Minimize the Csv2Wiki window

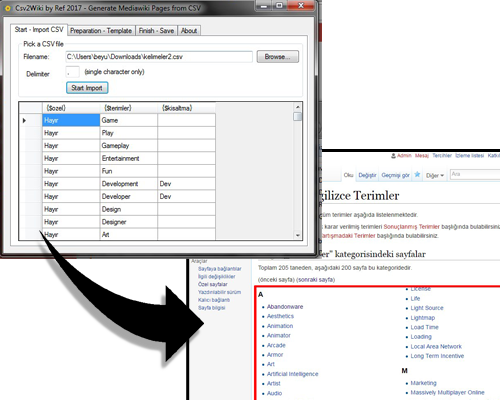coord(264,6)
